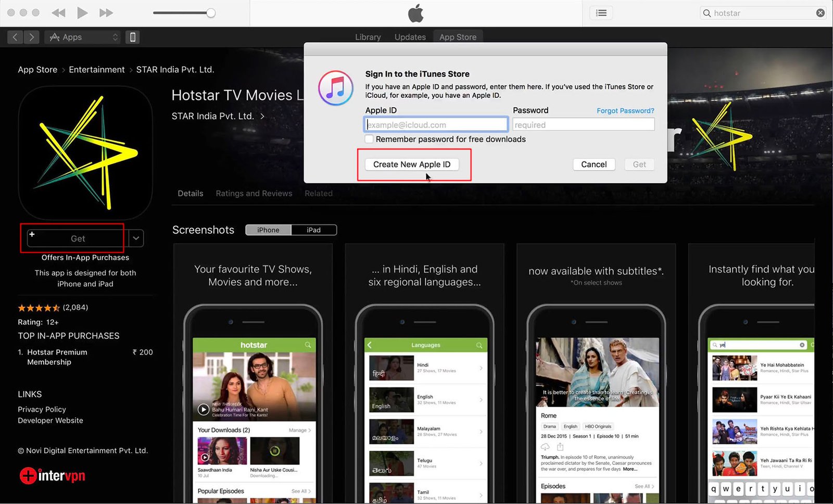The height and width of the screenshot is (504, 833).
Task: Switch to the Updates tab
Action: (x=410, y=37)
